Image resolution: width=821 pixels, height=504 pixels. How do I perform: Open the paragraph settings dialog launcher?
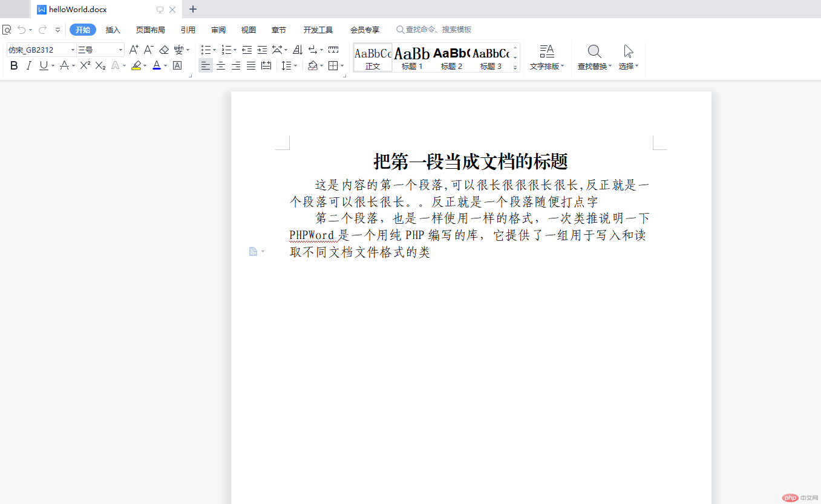click(345, 76)
